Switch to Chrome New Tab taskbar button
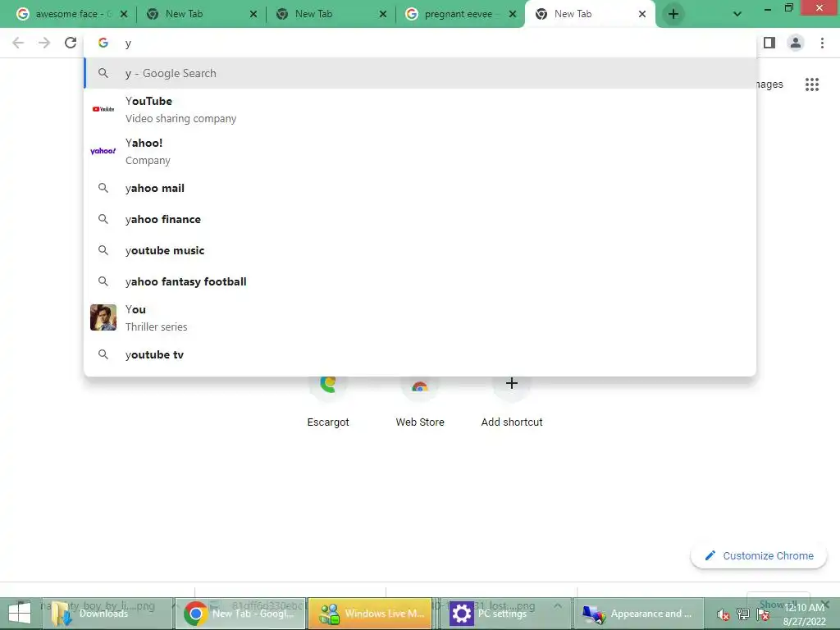840x630 pixels. pyautogui.click(x=240, y=614)
